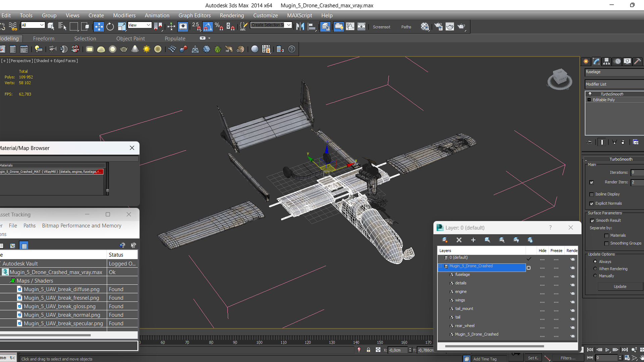Toggle Percent Snap in main toolbar
This screenshot has width=644, height=362.
[219, 26]
